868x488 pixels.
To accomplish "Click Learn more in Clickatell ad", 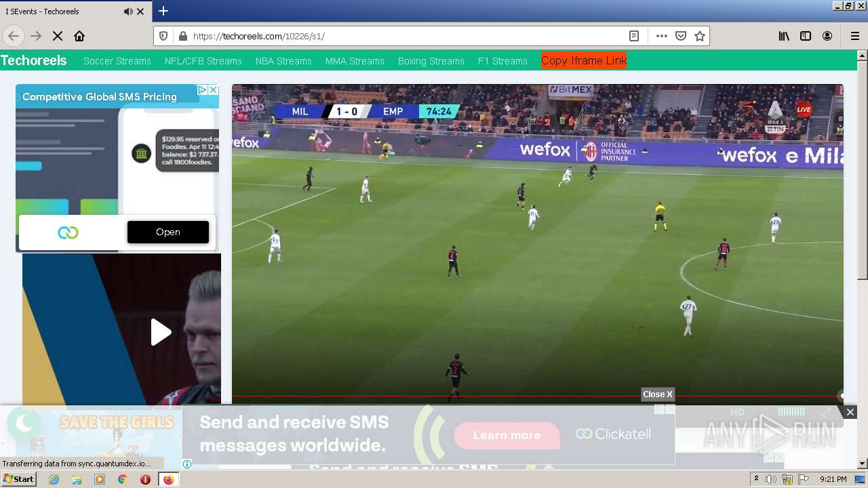I will point(507,435).
